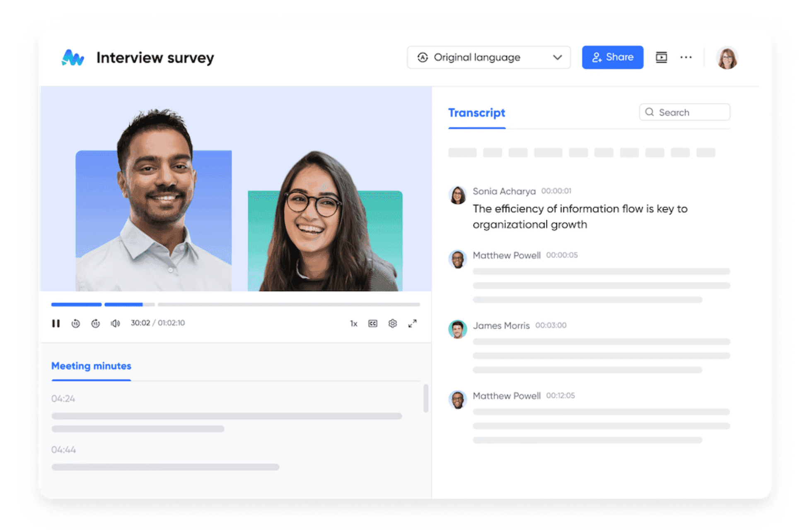812x530 pixels.
Task: Open the video player view icon
Action: (661, 57)
